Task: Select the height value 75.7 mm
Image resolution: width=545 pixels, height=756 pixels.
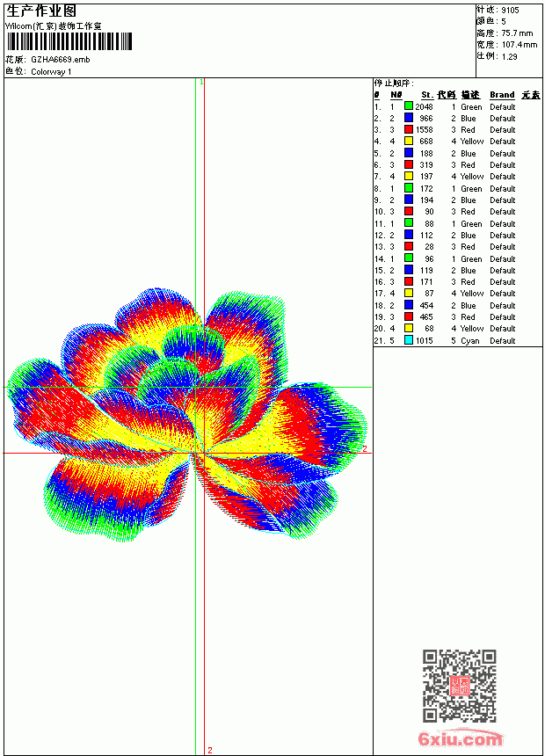Action: click(x=517, y=33)
